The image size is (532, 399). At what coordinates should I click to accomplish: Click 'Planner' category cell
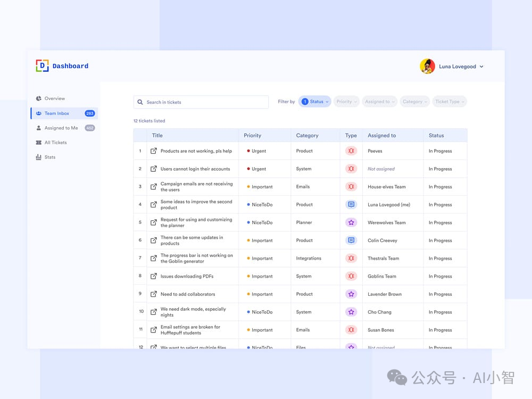(x=304, y=222)
